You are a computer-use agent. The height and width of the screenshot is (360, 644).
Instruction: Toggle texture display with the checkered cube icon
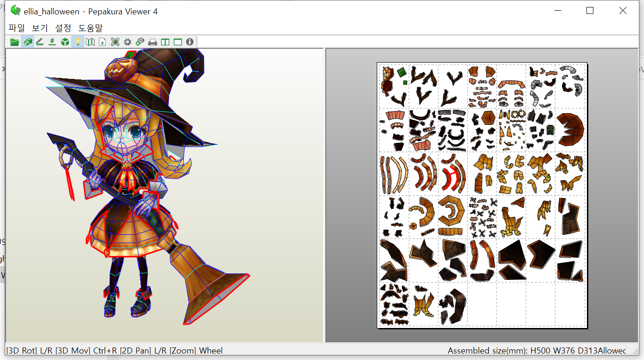click(x=27, y=42)
